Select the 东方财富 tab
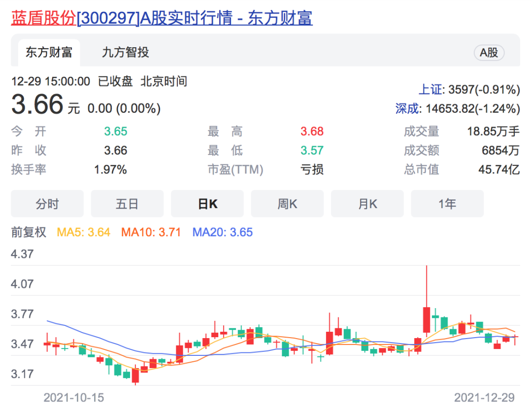Screen dimensions: 532x409 48,52
